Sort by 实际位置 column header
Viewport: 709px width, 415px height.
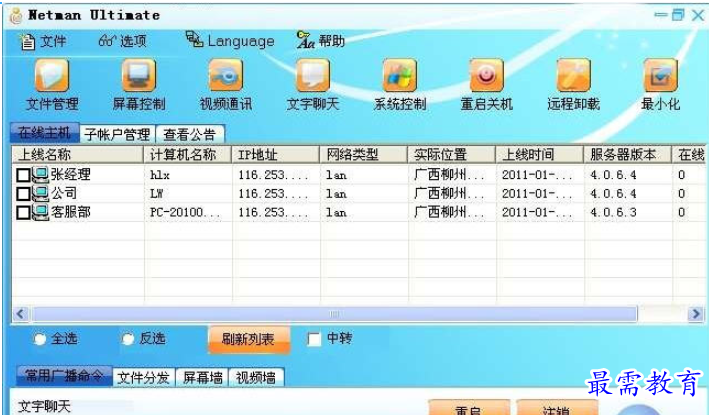(x=452, y=155)
